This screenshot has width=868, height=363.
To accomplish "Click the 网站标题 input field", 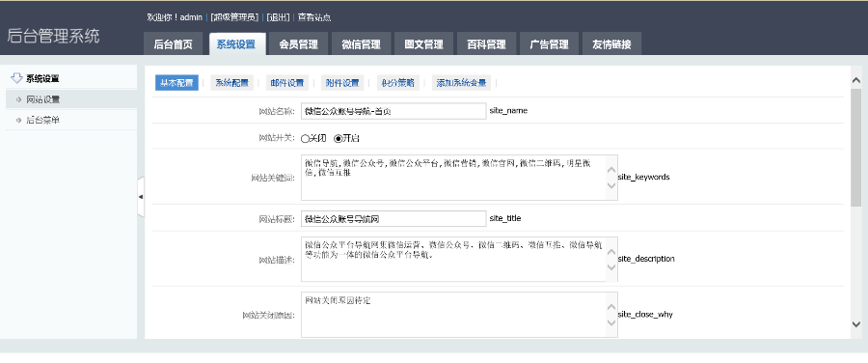I will 393,218.
